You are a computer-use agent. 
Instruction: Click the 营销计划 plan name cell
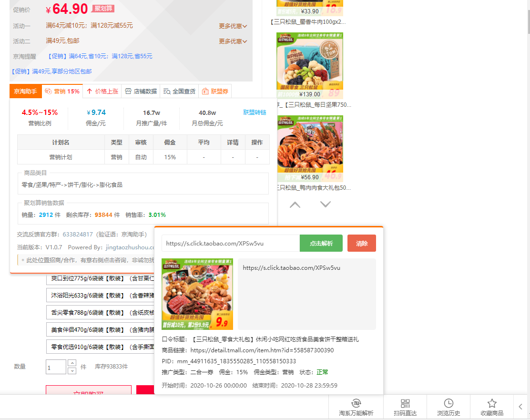tap(61, 157)
